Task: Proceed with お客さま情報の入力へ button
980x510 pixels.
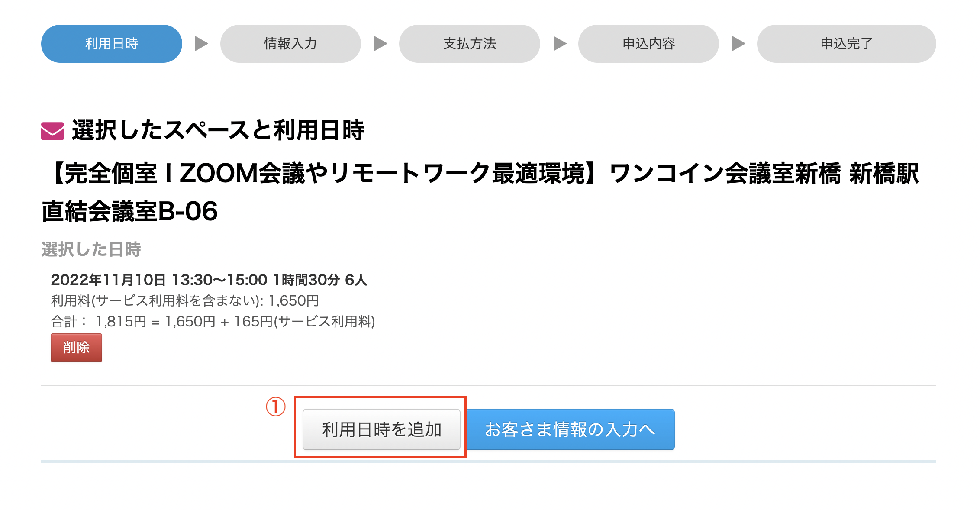Action: coord(570,429)
